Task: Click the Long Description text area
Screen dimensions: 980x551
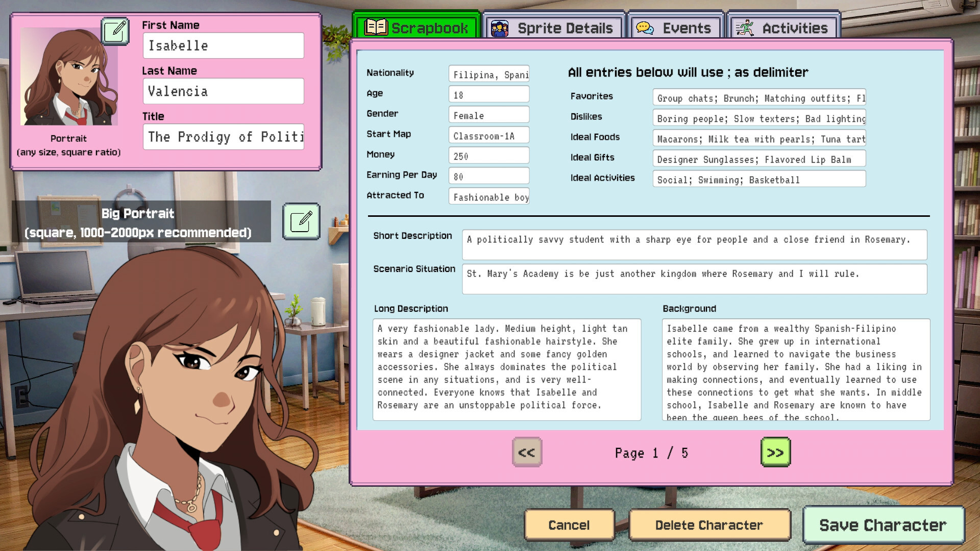Action: (507, 370)
